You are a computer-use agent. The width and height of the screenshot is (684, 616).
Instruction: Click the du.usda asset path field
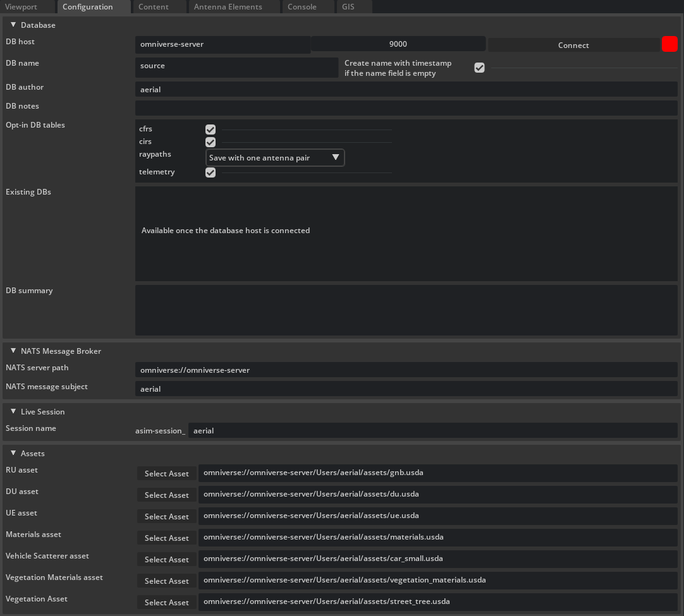438,494
